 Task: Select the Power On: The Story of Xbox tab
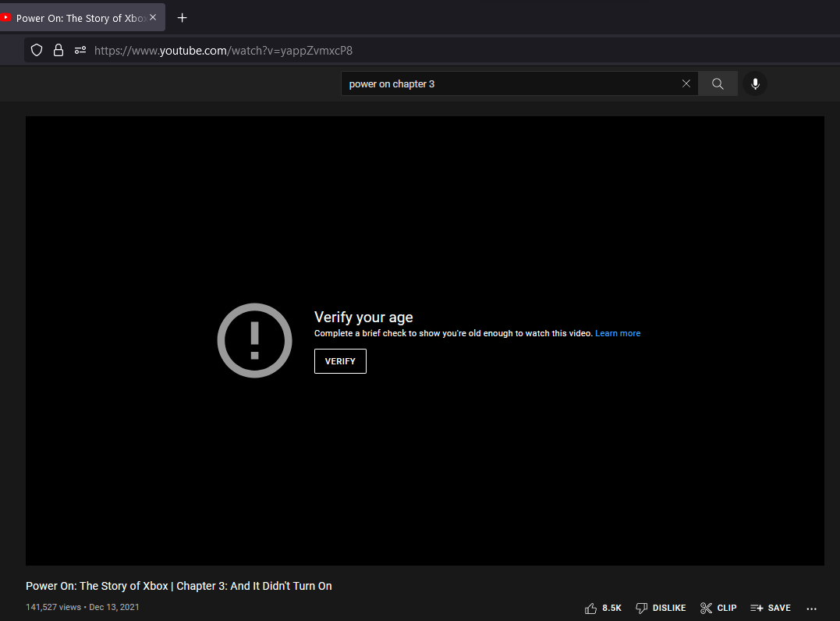click(x=80, y=18)
